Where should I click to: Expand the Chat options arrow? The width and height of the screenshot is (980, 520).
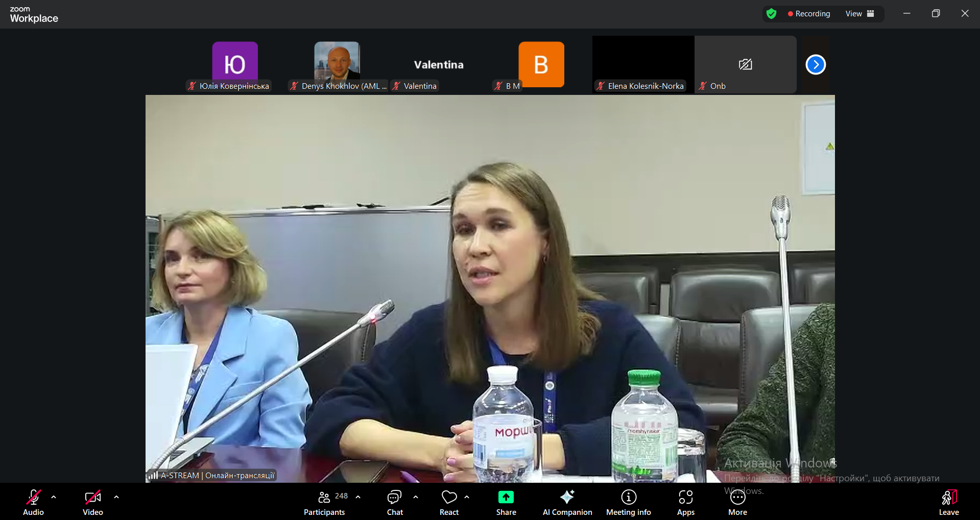point(416,497)
